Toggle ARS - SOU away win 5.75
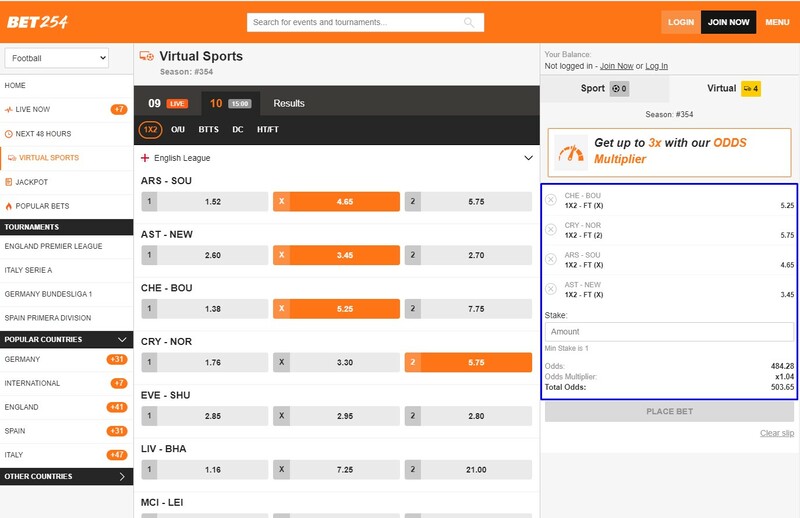The image size is (800, 518). click(x=468, y=202)
